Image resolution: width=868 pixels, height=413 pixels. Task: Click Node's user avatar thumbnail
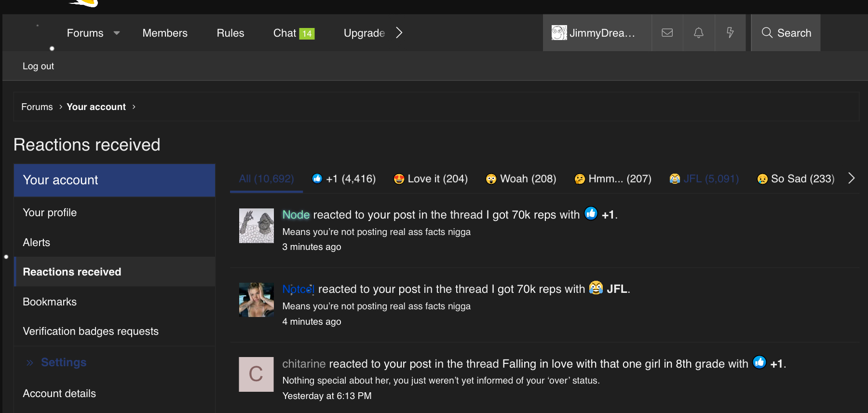tap(256, 226)
